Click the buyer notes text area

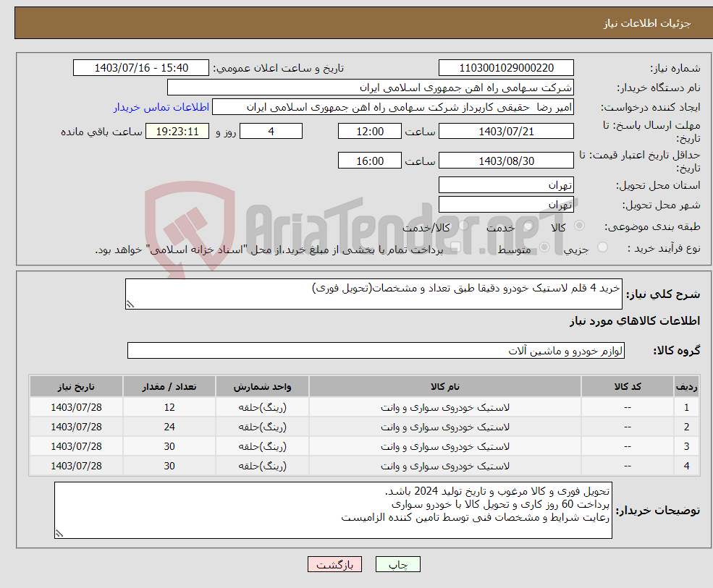(333, 511)
